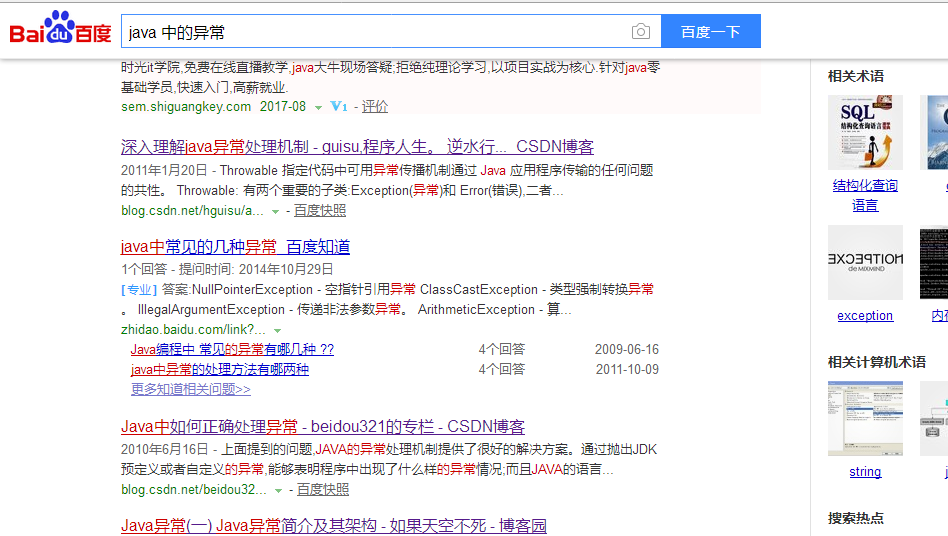Open Java编程中 常见的异常有哪几种 link

[232, 349]
